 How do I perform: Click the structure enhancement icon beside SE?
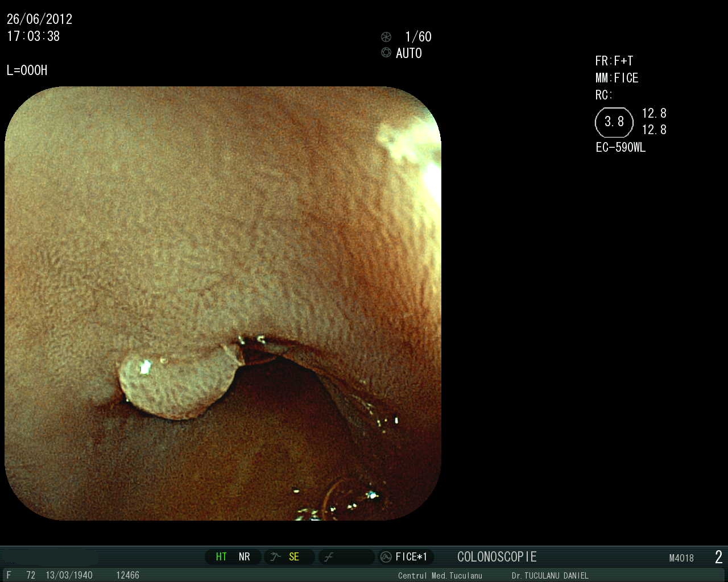276,557
